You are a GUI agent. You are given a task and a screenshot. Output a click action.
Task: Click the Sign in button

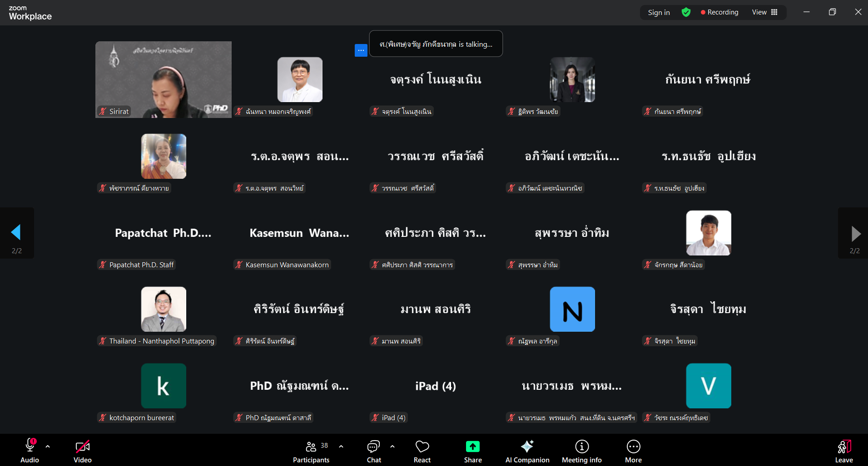pyautogui.click(x=659, y=12)
